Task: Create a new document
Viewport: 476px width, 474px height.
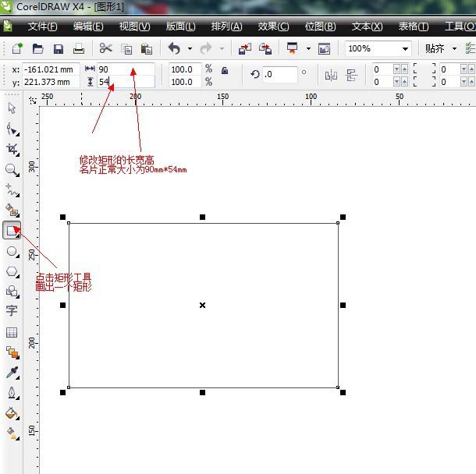Action: tap(17, 48)
